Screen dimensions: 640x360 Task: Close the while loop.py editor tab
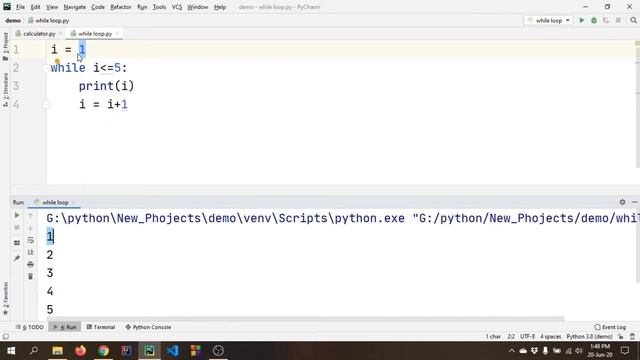(117, 33)
